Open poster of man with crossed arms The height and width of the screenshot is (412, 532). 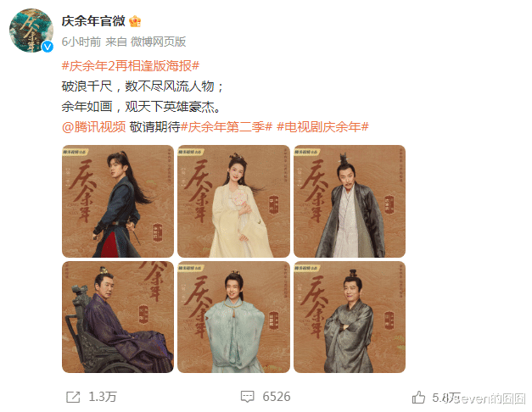click(x=350, y=317)
